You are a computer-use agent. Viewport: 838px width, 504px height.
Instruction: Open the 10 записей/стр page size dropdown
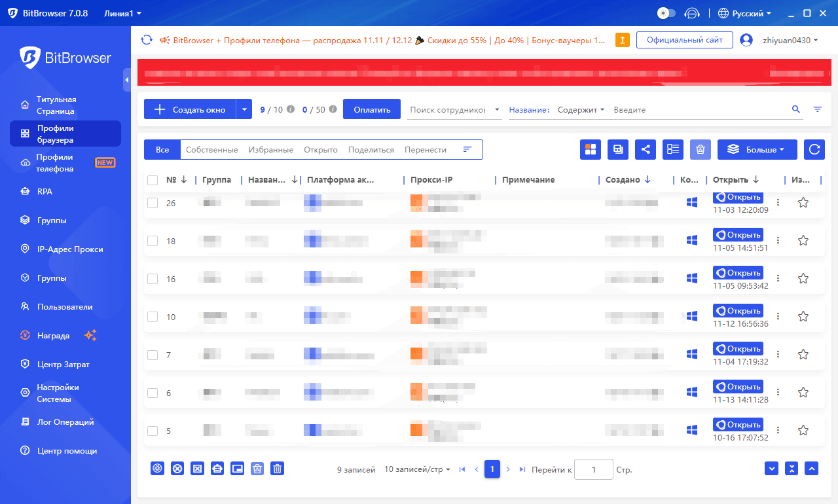click(x=417, y=469)
